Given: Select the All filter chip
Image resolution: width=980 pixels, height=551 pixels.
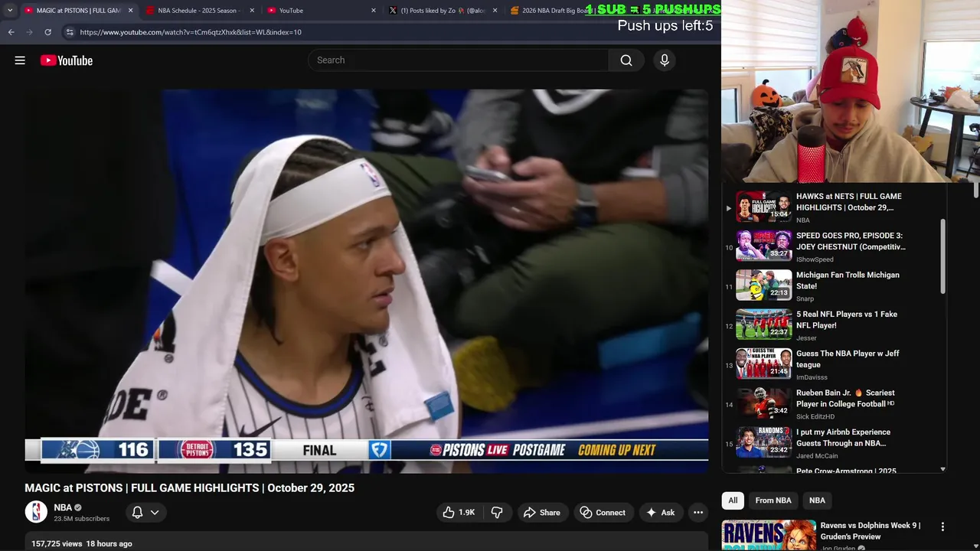Looking at the screenshot, I should coord(733,500).
